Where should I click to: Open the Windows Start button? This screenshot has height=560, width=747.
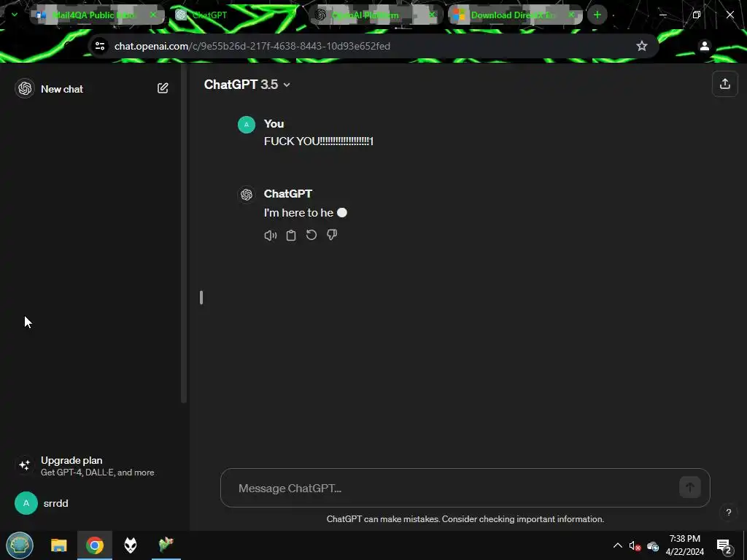tap(20, 545)
